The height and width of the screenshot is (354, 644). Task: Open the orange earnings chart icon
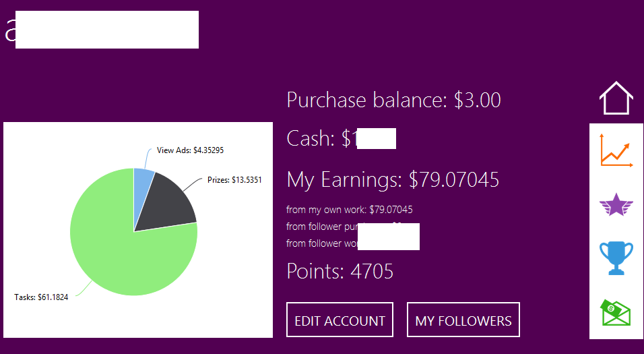click(616, 150)
